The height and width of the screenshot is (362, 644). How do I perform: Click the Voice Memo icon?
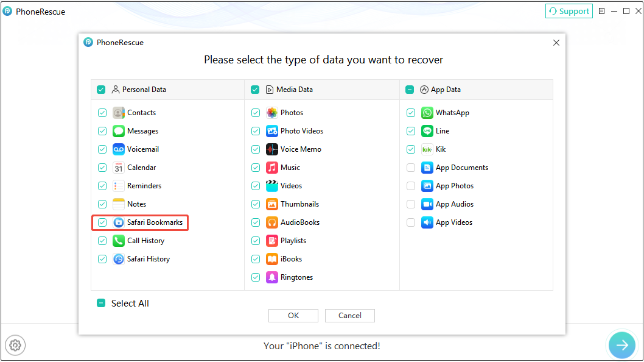272,149
